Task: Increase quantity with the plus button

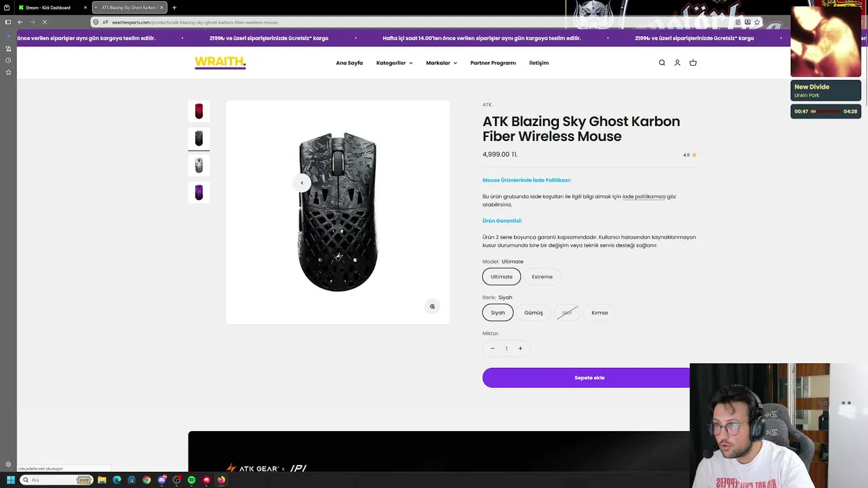Action: 520,348
